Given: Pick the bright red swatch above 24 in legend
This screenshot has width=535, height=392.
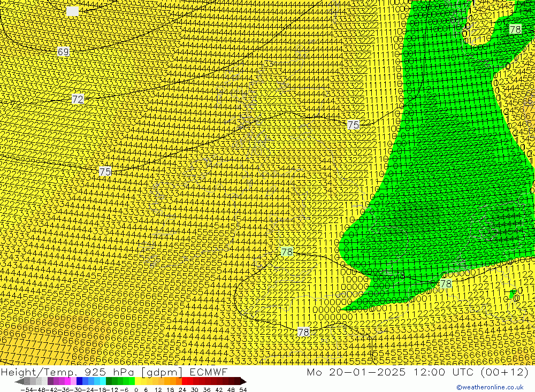Looking at the screenshot, I should tap(185, 381).
